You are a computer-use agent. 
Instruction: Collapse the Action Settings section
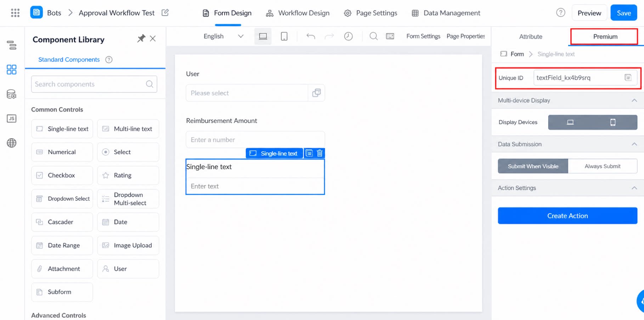pos(634,188)
